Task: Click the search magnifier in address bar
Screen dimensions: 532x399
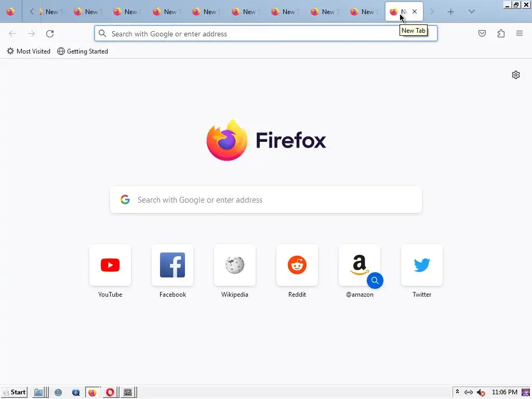Action: click(x=102, y=33)
